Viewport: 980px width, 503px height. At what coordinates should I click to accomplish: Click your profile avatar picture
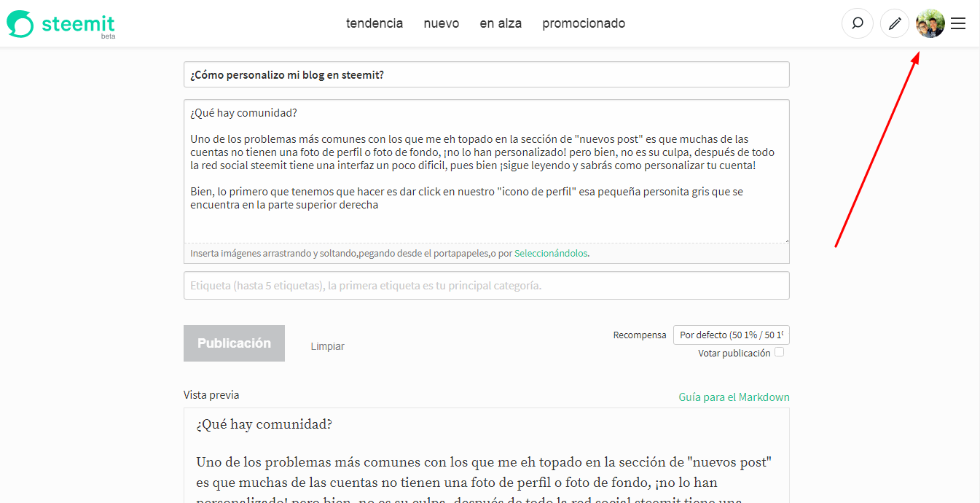[x=930, y=23]
